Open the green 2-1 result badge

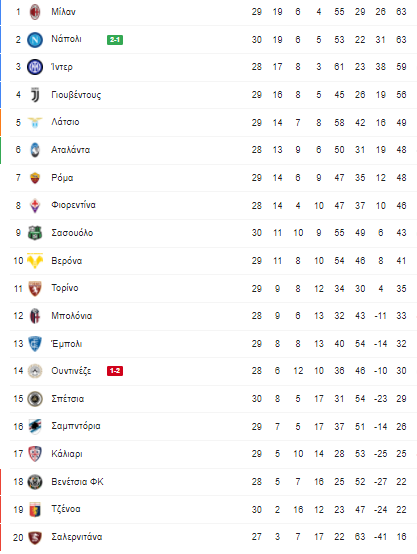point(115,40)
